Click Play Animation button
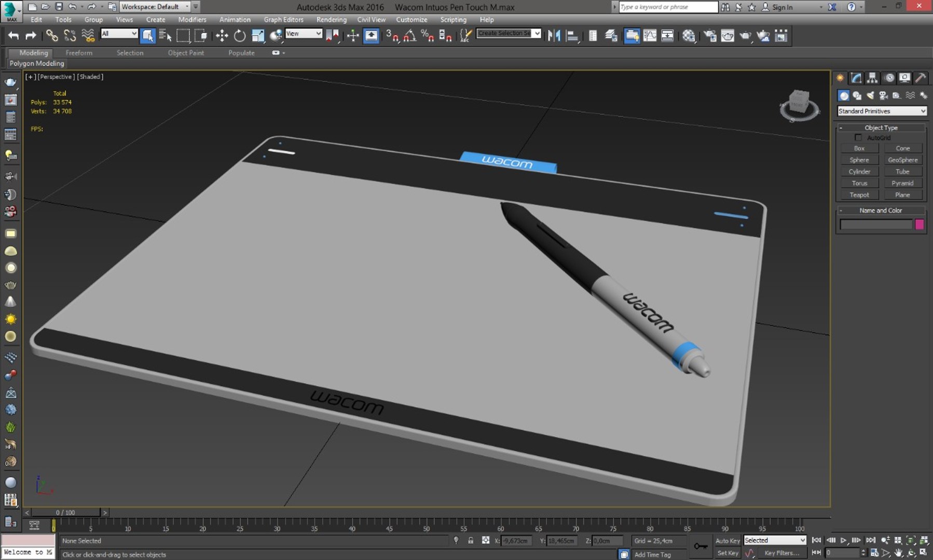The width and height of the screenshot is (933, 560). click(844, 540)
